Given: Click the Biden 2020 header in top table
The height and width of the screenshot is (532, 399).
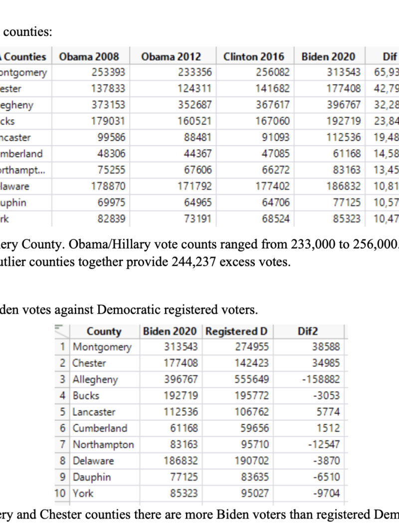Looking at the screenshot, I should pos(328,56).
